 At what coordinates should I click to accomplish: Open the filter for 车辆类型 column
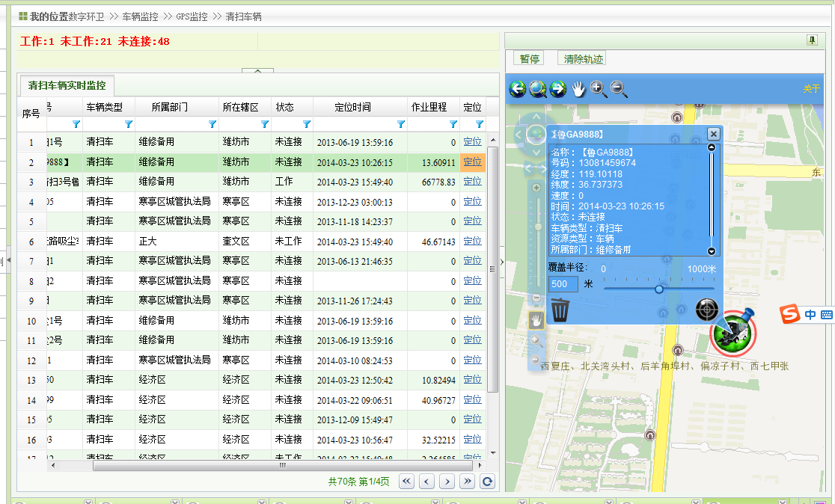(x=128, y=124)
